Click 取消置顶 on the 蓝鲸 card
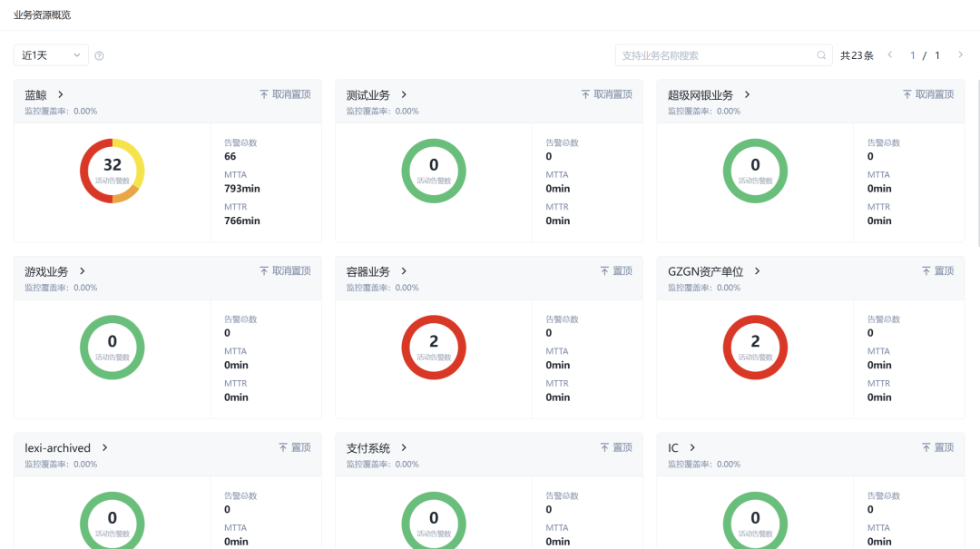980x549 pixels. point(285,94)
